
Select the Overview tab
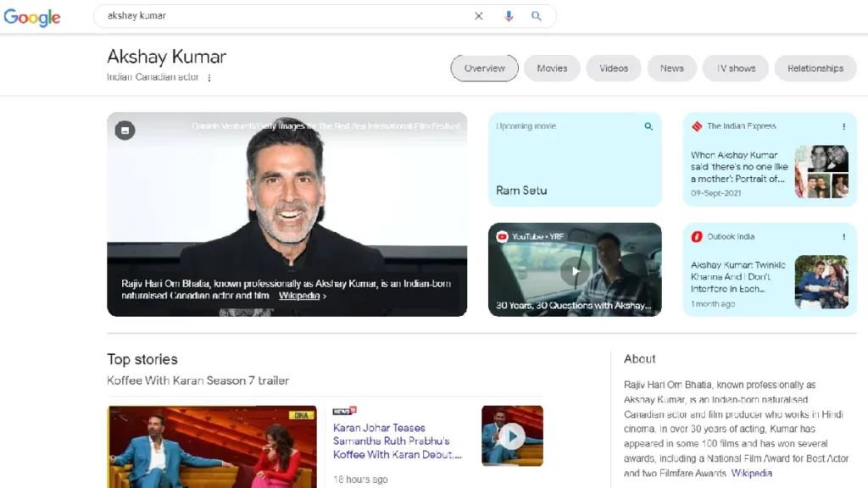(x=484, y=68)
